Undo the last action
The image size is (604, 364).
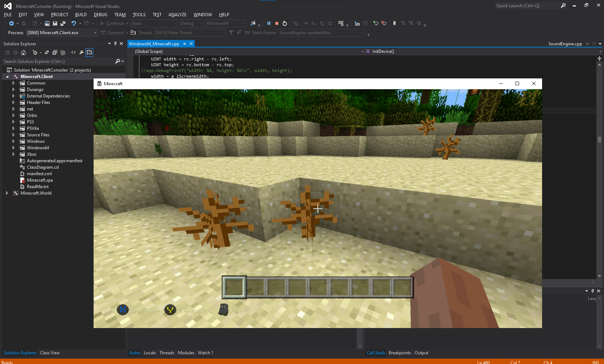(x=74, y=23)
